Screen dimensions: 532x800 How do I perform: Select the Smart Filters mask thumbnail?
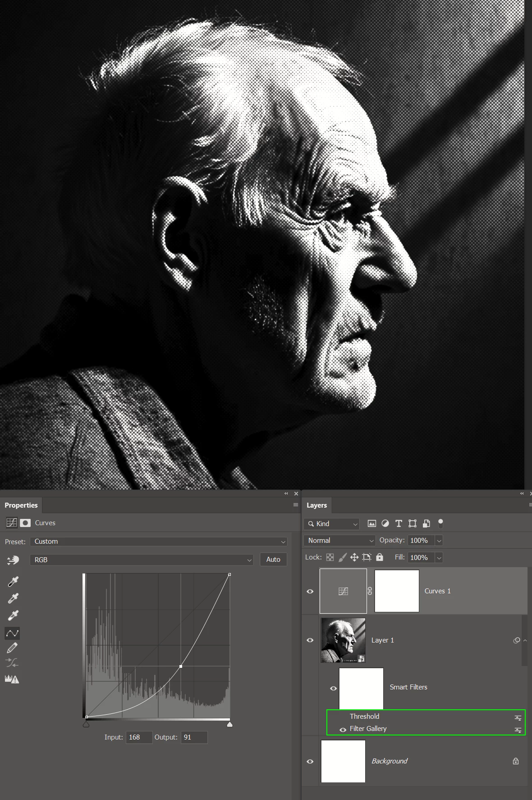click(361, 689)
